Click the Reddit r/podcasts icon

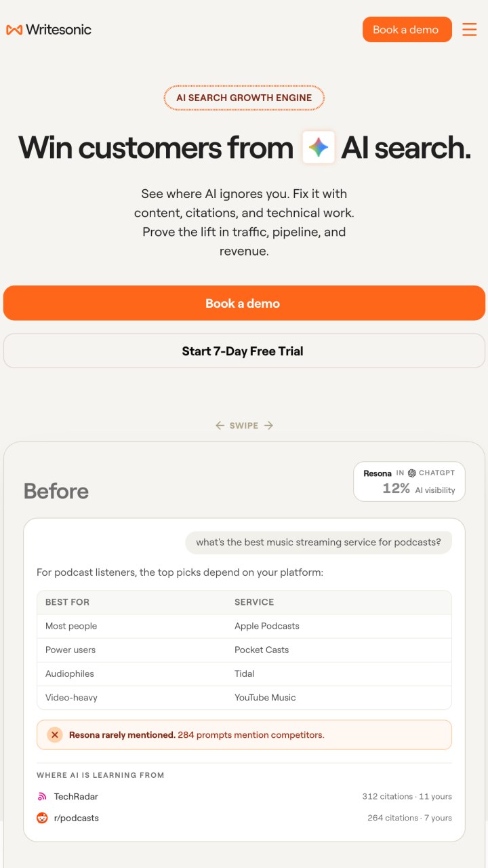[x=42, y=818]
